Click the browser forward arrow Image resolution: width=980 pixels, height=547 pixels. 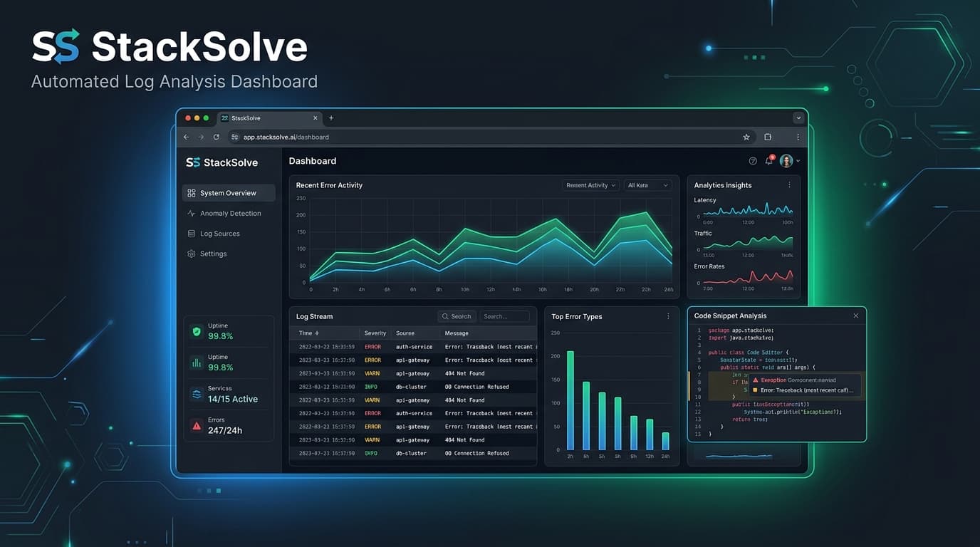click(201, 137)
